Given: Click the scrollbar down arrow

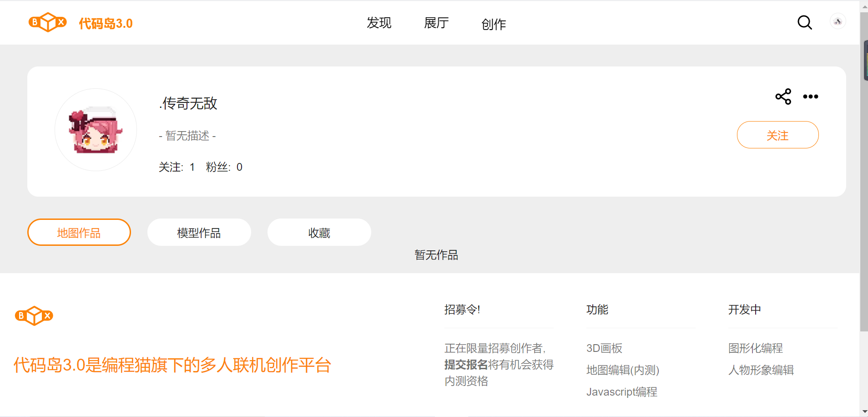Looking at the screenshot, I should click(x=864, y=412).
